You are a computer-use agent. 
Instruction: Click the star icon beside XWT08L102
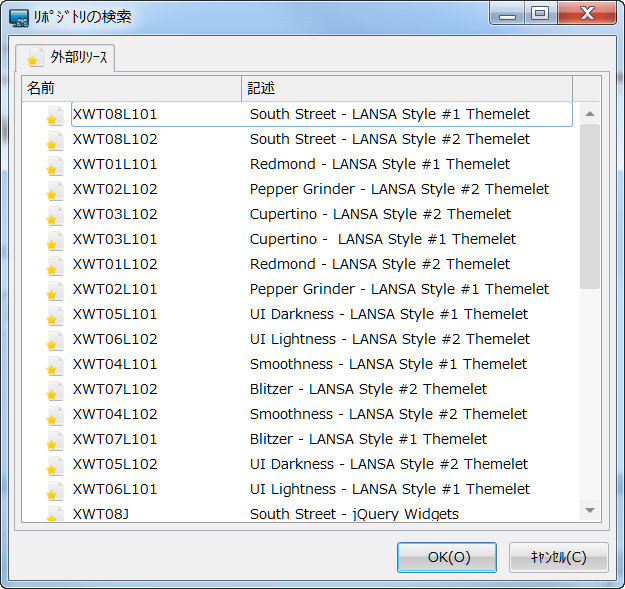click(55, 141)
